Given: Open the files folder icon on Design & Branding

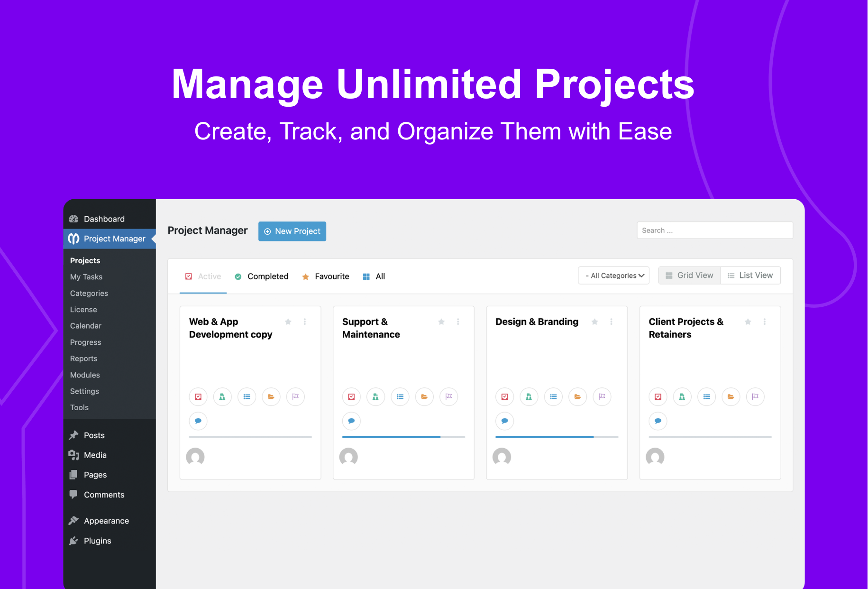Looking at the screenshot, I should (577, 396).
